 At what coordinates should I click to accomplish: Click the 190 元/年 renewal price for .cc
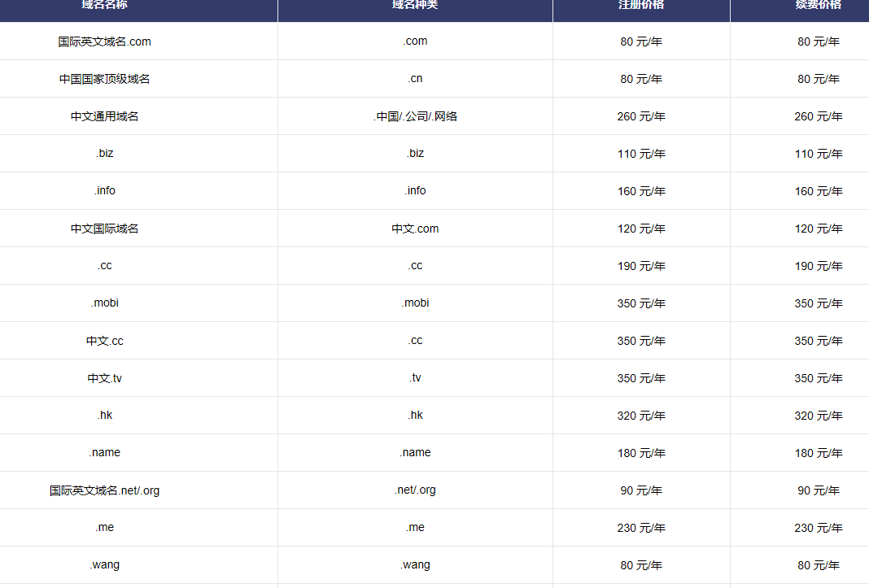coord(819,266)
